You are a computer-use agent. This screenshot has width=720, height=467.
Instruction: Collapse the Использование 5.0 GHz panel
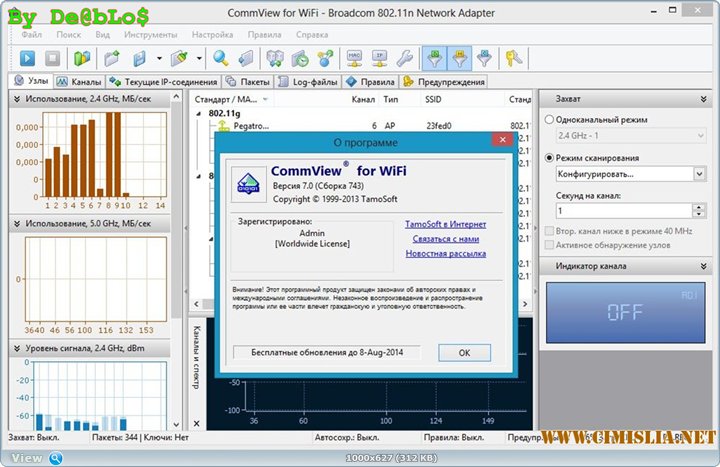click(17, 224)
